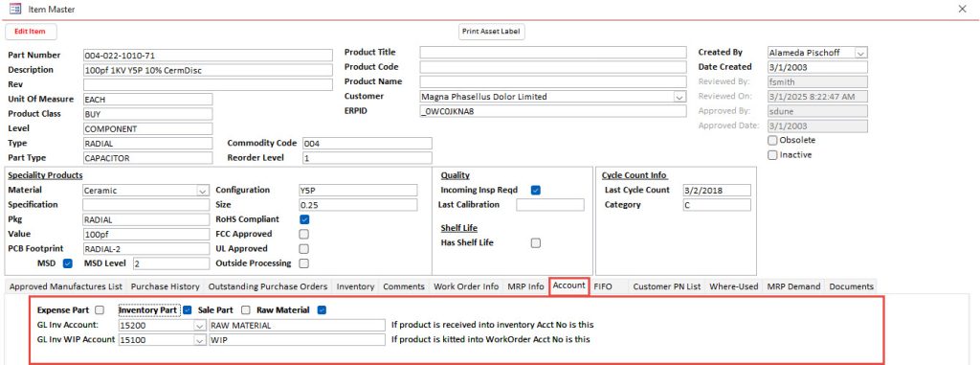
Task: Click the Reorder Level field
Action: click(367, 158)
